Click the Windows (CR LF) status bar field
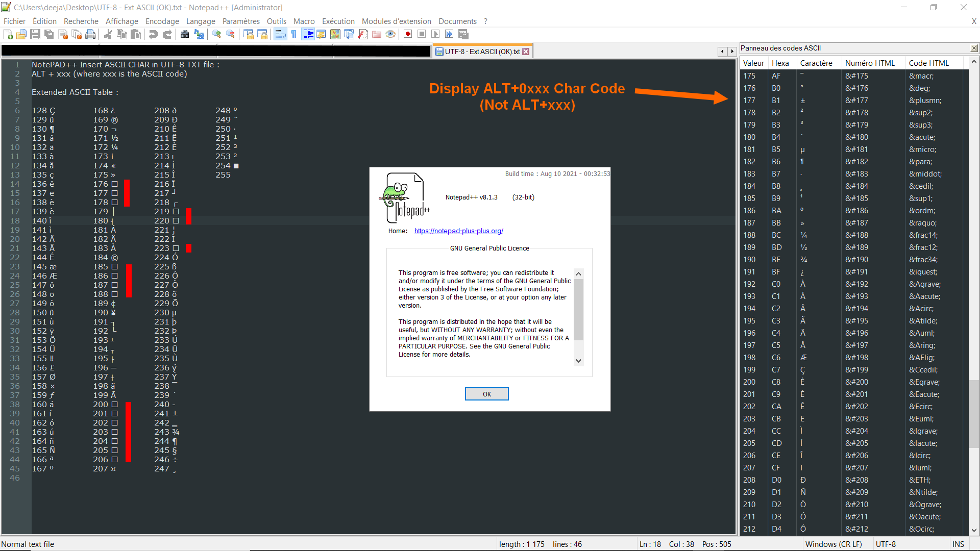 pyautogui.click(x=837, y=544)
